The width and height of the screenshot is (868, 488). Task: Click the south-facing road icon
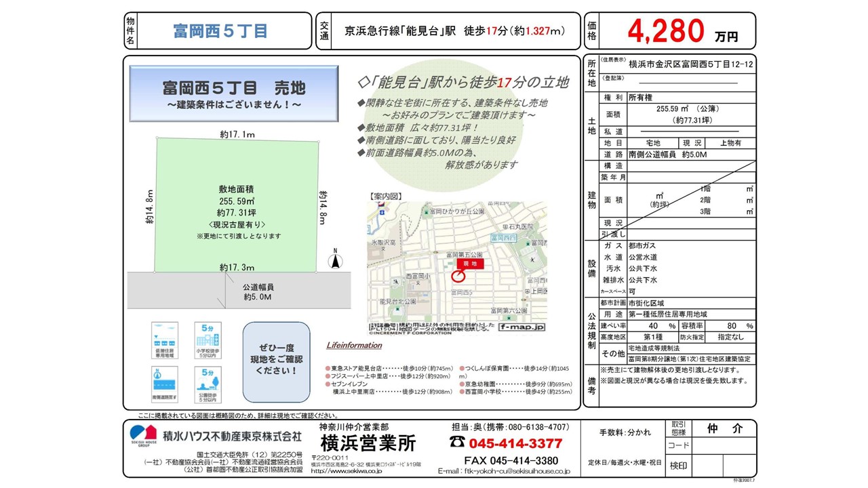(x=165, y=385)
